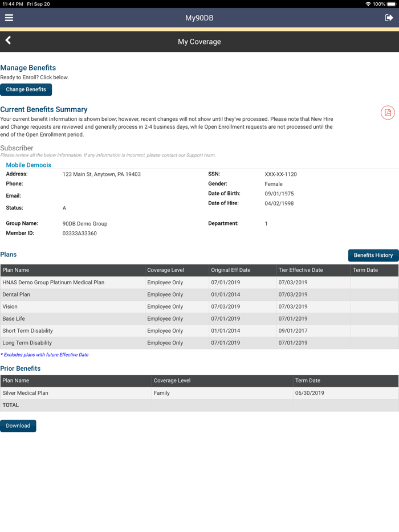
Task: Check the Wi-Fi status icon
Action: coord(368,4)
